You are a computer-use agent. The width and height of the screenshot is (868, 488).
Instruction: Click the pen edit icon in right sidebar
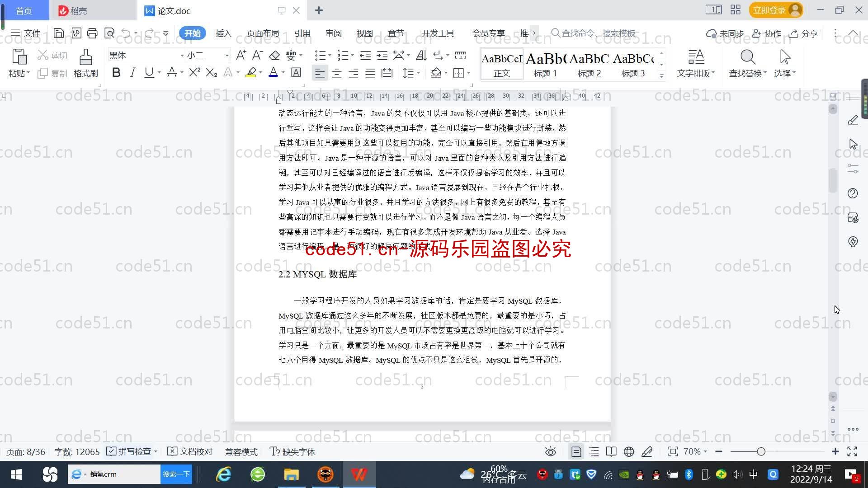click(853, 120)
